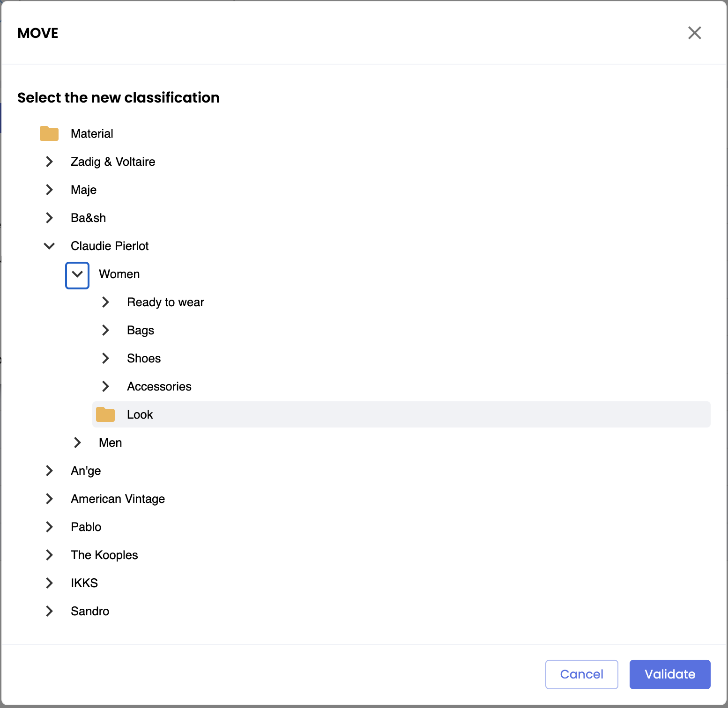Expand the Men node

tap(77, 442)
